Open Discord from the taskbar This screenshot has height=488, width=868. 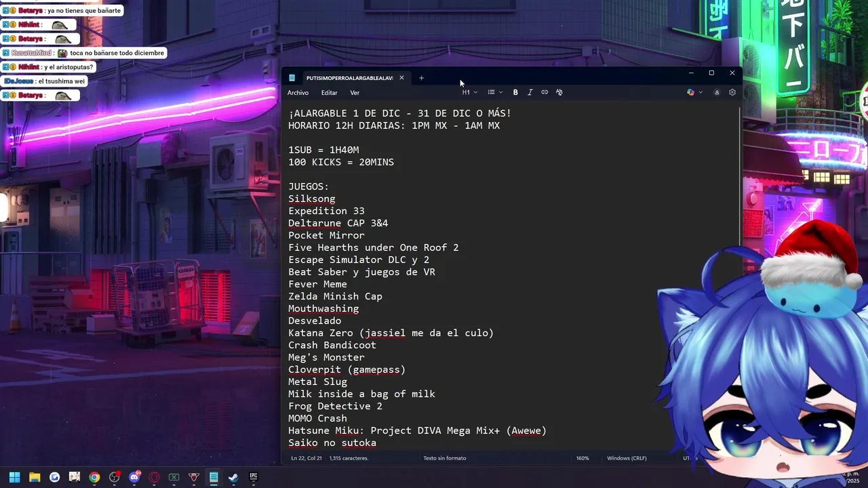(134, 477)
